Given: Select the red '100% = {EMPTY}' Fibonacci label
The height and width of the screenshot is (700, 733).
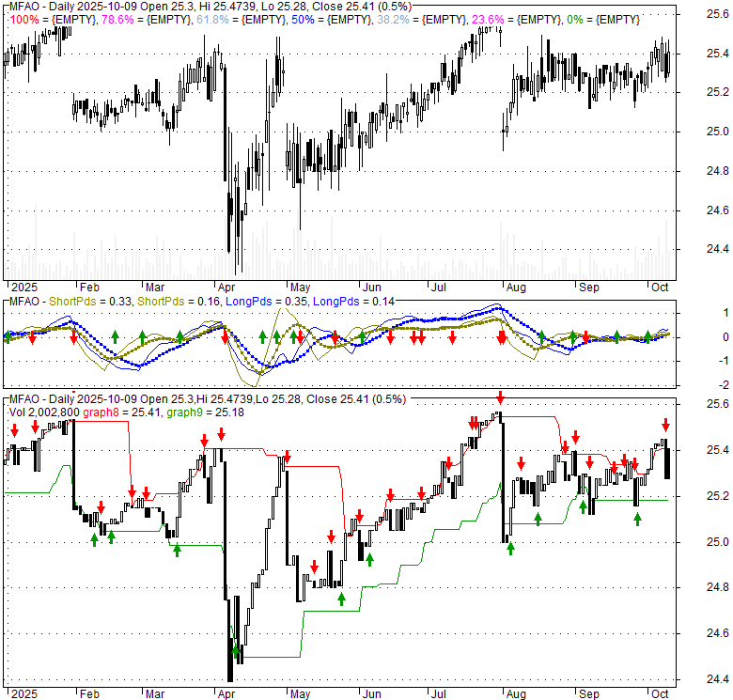Looking at the screenshot, I should [54, 20].
